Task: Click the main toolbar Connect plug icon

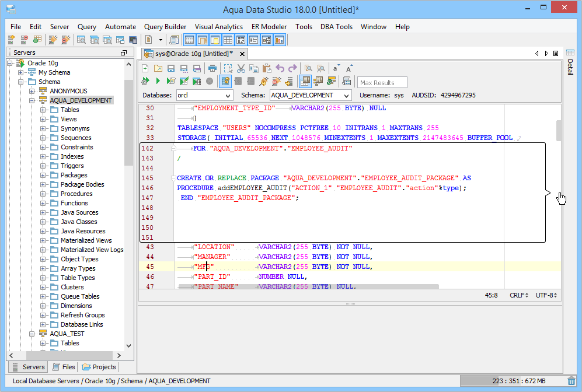Action: coord(53,39)
